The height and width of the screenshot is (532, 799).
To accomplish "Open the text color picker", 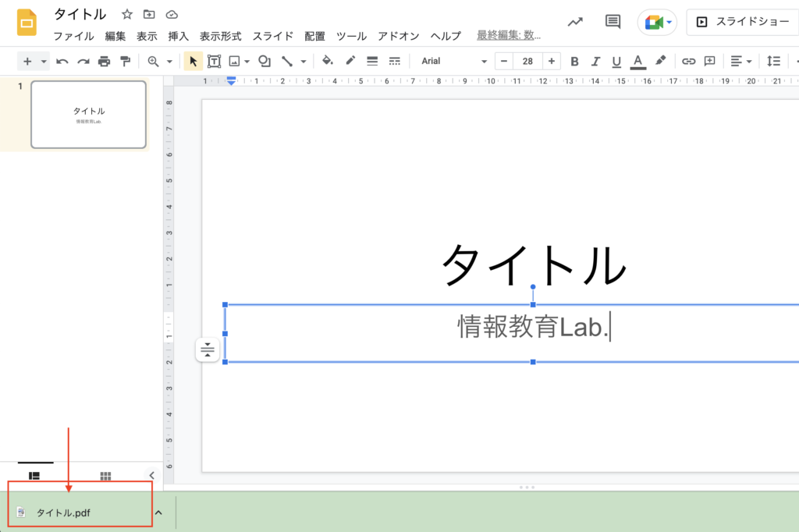I will (x=637, y=62).
